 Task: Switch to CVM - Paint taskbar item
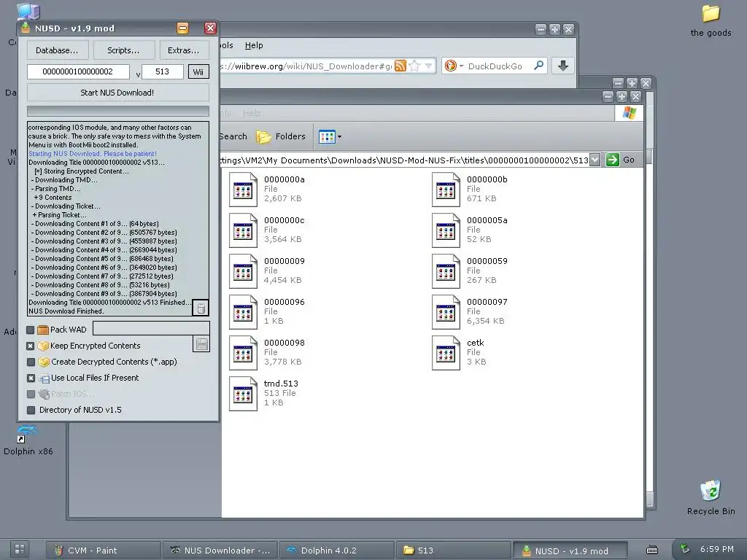coord(103,551)
